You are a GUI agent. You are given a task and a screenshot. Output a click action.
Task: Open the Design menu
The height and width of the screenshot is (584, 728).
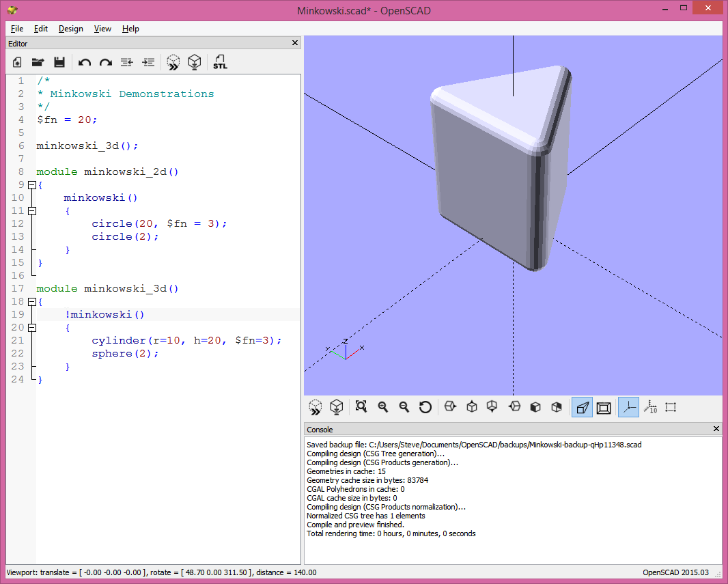70,29
